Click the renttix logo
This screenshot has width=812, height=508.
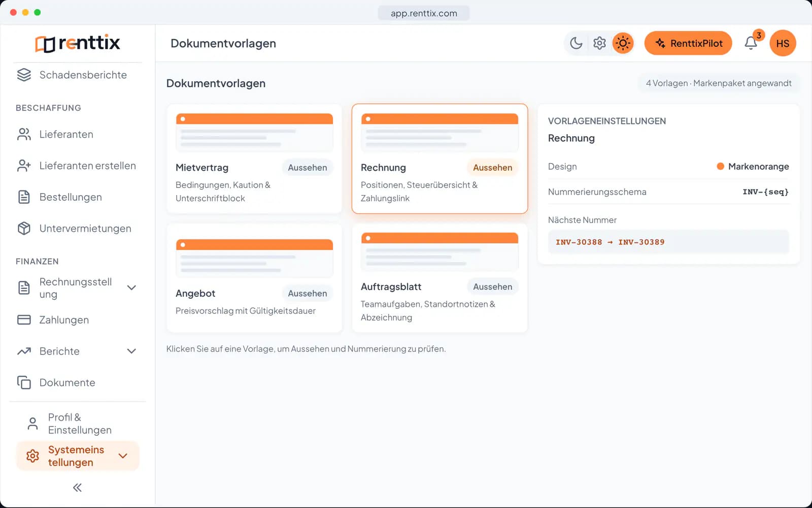[78, 43]
